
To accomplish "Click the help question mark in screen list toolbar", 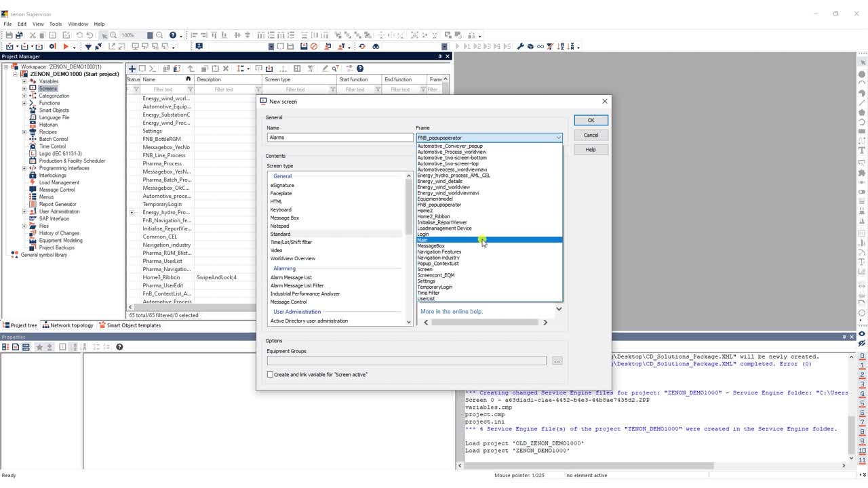I will [360, 68].
